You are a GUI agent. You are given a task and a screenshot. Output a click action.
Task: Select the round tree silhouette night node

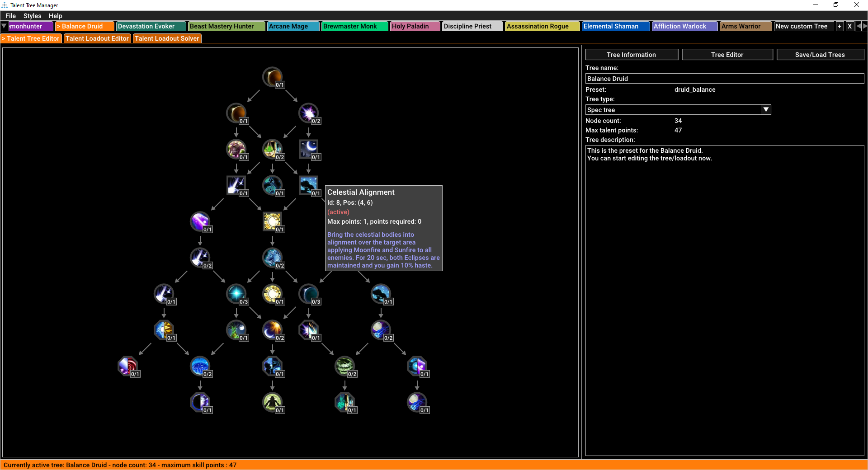click(x=381, y=294)
